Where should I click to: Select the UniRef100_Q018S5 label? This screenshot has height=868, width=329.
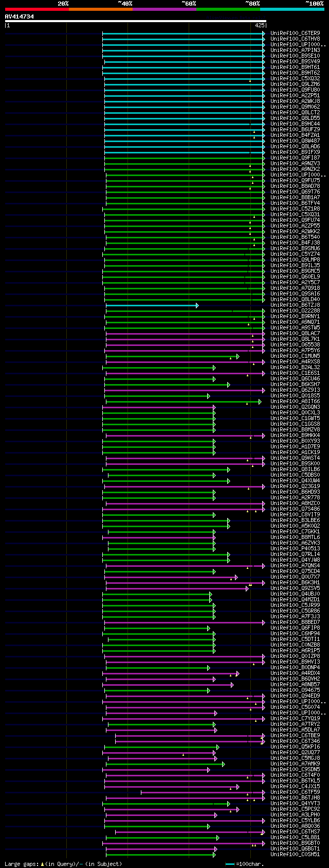click(x=295, y=396)
